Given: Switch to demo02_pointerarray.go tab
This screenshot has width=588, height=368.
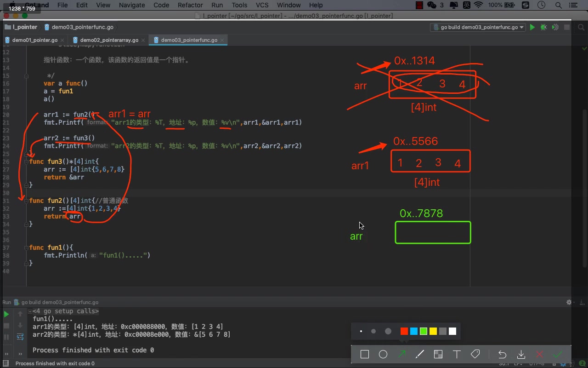Looking at the screenshot, I should [x=109, y=40].
